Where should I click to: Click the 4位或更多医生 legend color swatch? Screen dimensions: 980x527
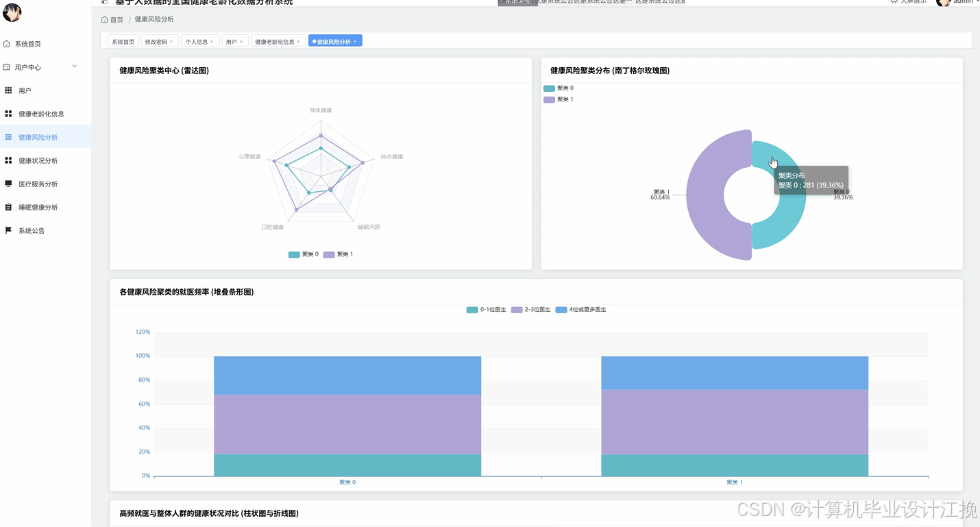click(x=561, y=310)
